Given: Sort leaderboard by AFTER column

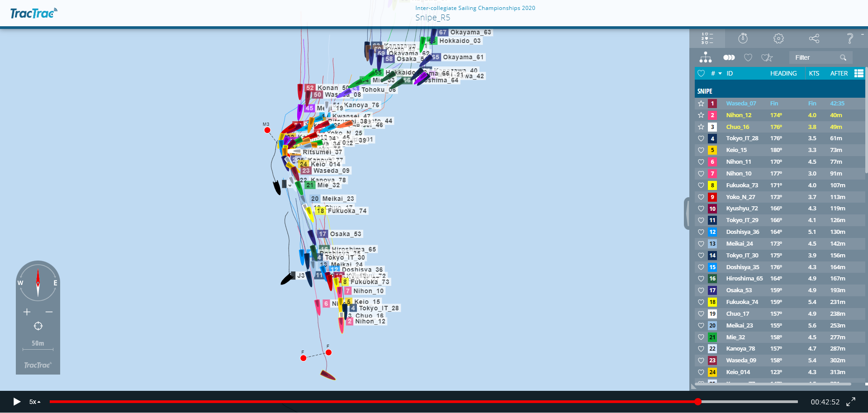Looking at the screenshot, I should pos(839,73).
